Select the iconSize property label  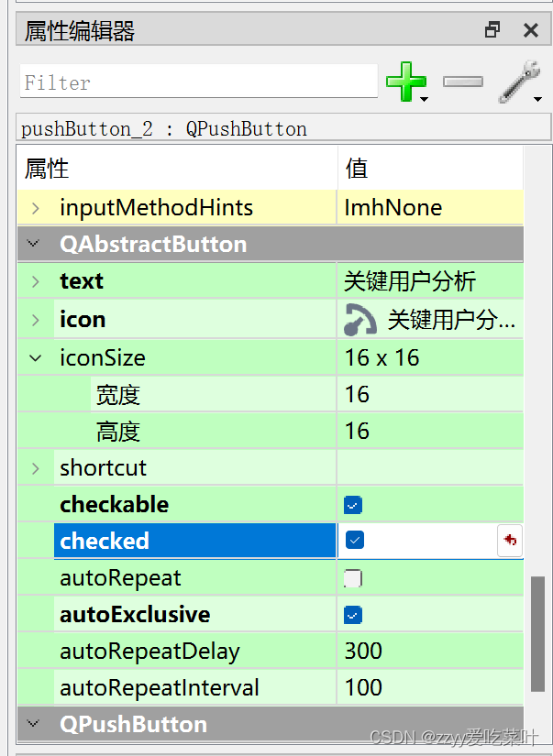pos(103,357)
